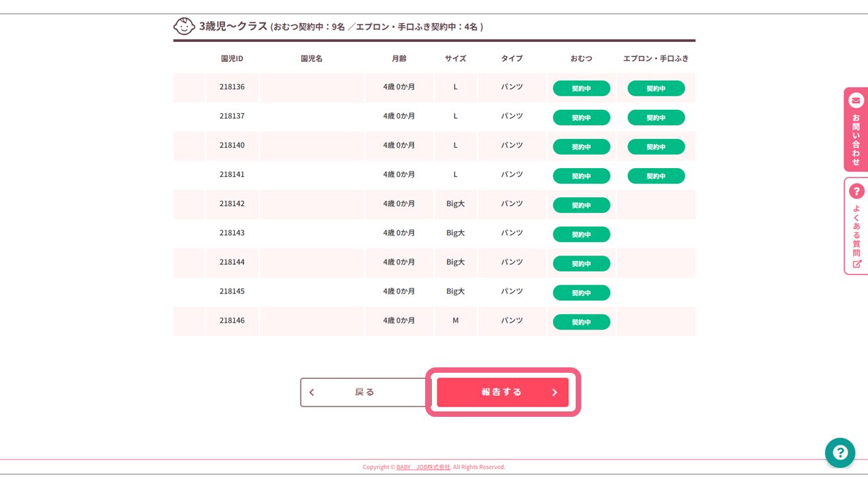The width and height of the screenshot is (868, 488).
Task: Open the round teal help chat button
Action: coord(840,453)
